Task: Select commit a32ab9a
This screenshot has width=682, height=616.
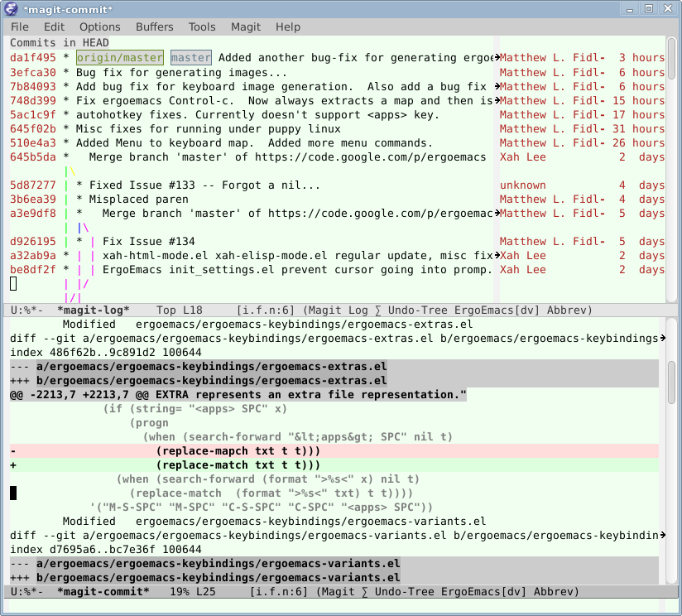Action: click(33, 255)
